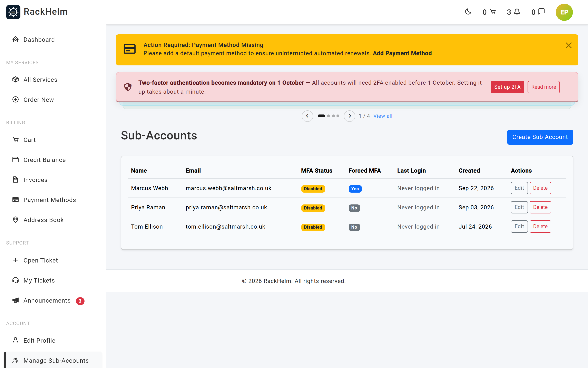Click Read more on 2FA notice
The width and height of the screenshot is (588, 368).
(543, 87)
